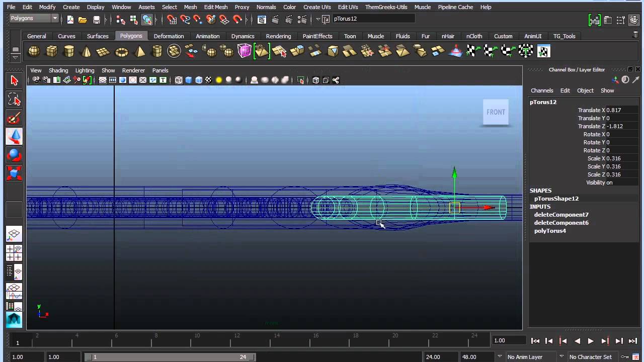Create a polygon cube from shelf
Screen dimensions: 644x362
coord(51,51)
